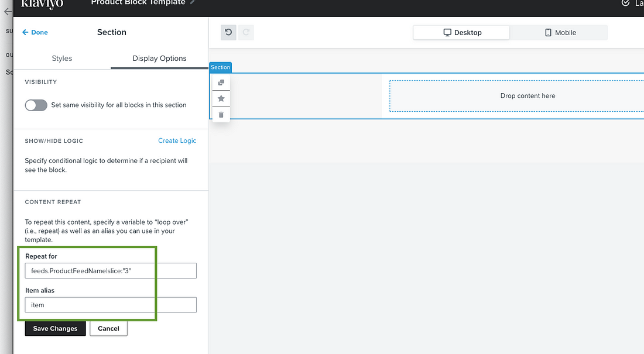Select the blue Section label tab
Image resolution: width=644 pixels, height=354 pixels.
[220, 67]
